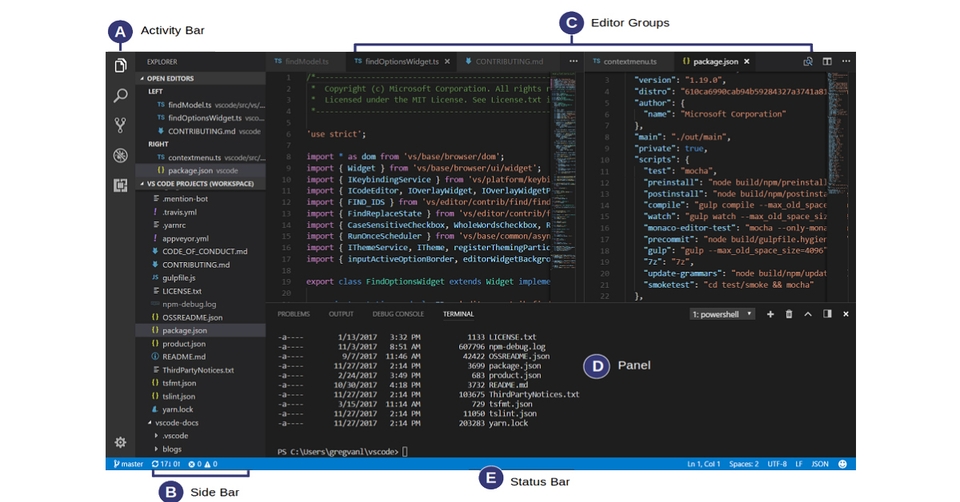
Task: Open yarn.lock in the Explorer tree
Action: 200,409
